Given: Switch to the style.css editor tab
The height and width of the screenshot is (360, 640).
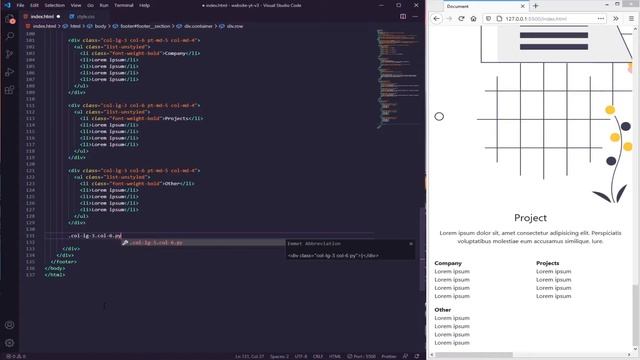Looking at the screenshot, I should [86, 17].
